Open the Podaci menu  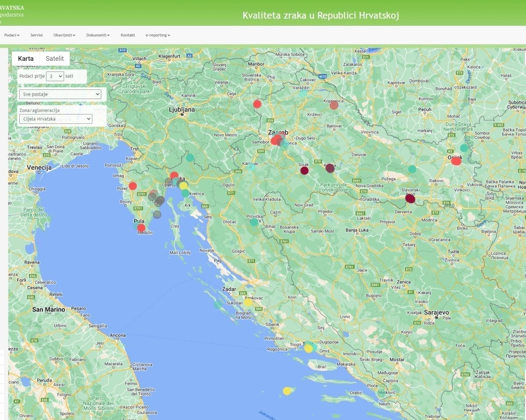(x=12, y=35)
